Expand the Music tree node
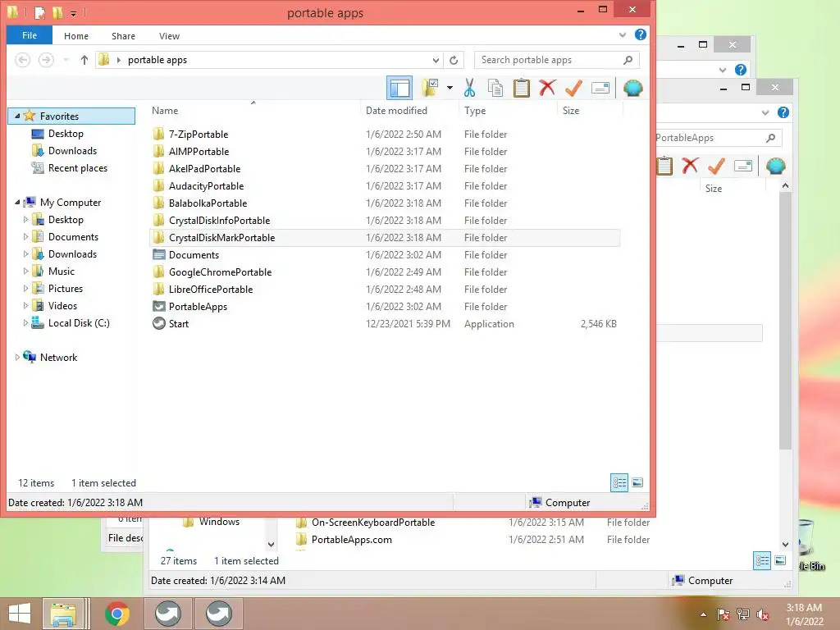This screenshot has height=630, width=840. 25,271
